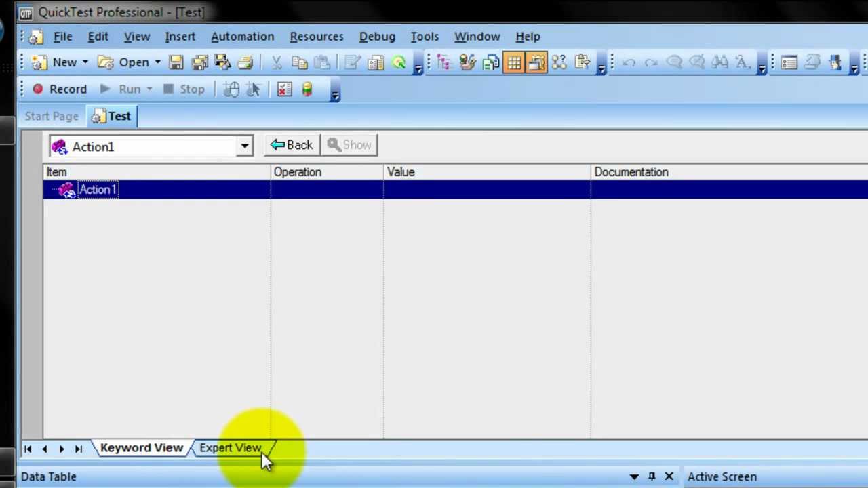Click the New test icon

coord(39,62)
